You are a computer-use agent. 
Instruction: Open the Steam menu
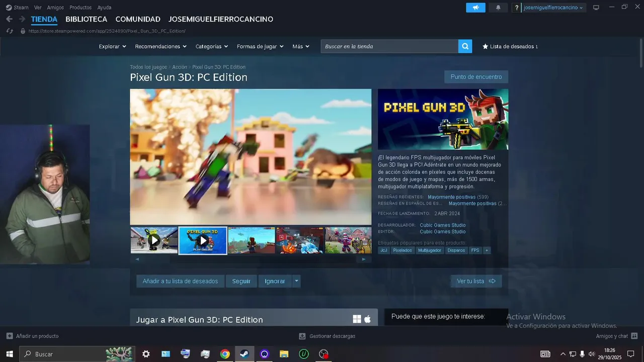tap(17, 8)
